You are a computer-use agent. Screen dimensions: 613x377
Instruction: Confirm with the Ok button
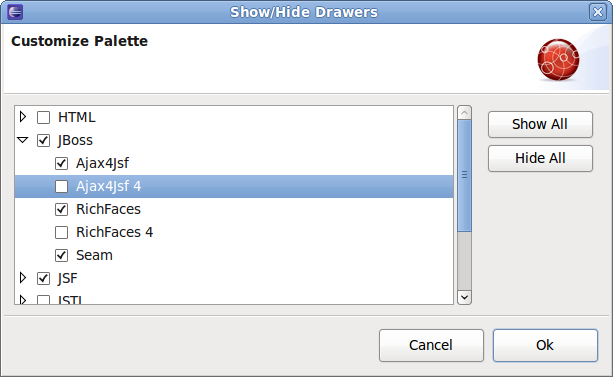click(545, 345)
